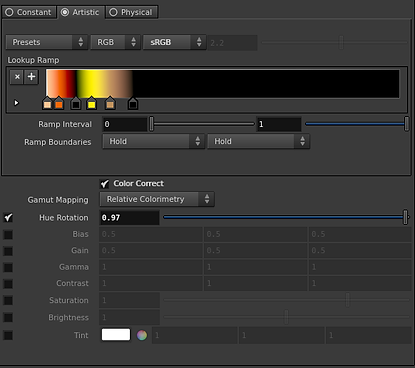Open the Presets dropdown
The width and height of the screenshot is (415, 368).
tap(47, 42)
